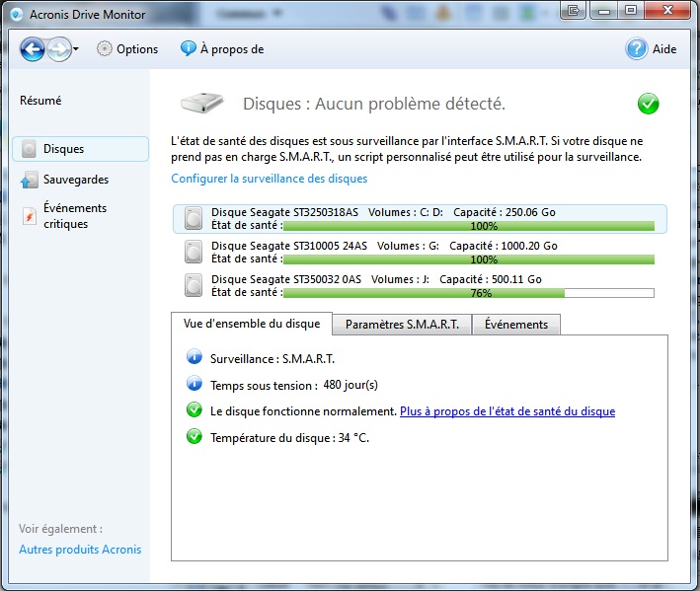Click the forward navigation arrow button
Image resolution: width=700 pixels, height=591 pixels.
[x=59, y=49]
